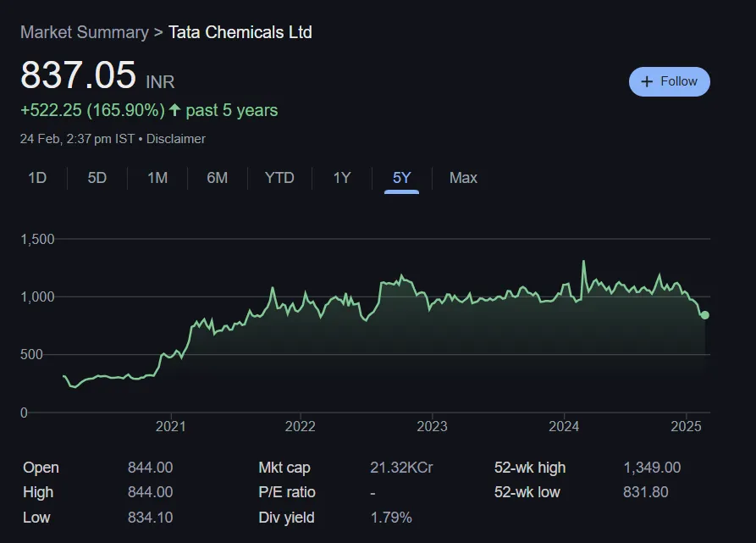Click the 2022 axis label

pyautogui.click(x=300, y=426)
